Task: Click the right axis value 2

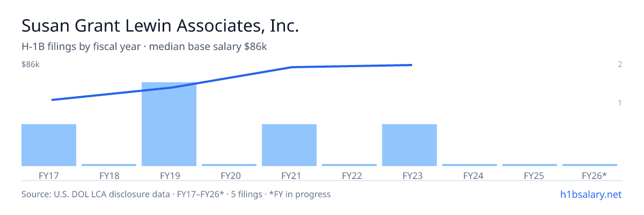Action: pos(620,64)
